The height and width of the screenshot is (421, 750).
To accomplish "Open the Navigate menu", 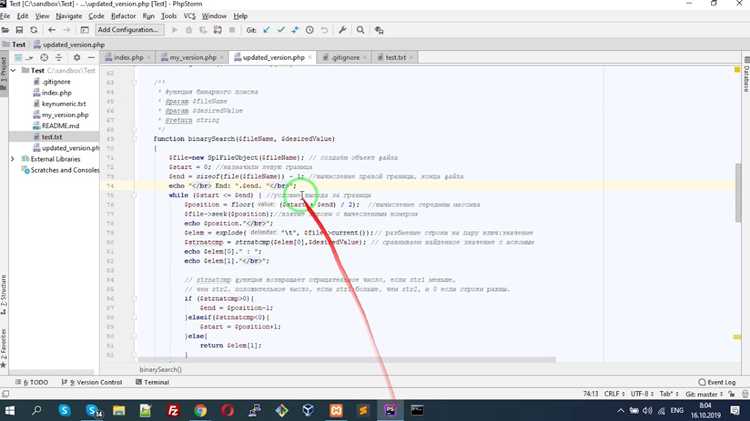I will click(69, 16).
